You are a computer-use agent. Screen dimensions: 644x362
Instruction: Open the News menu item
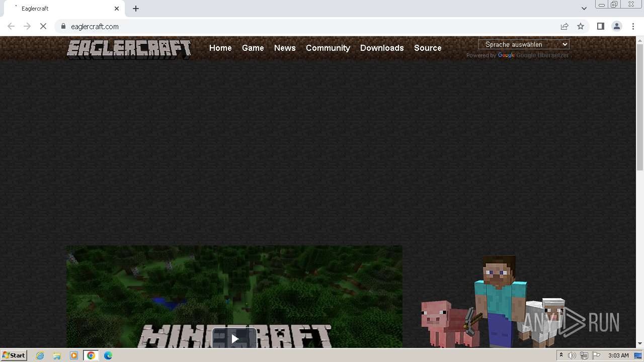tap(285, 48)
